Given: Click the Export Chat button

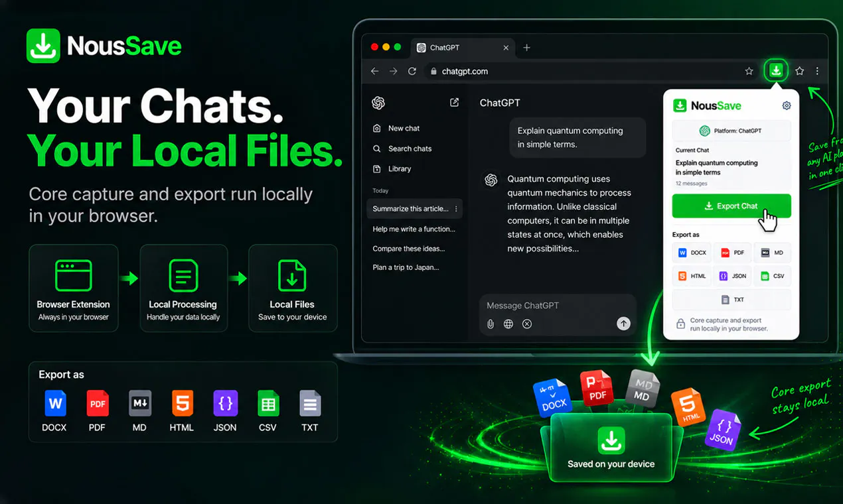Looking at the screenshot, I should click(x=731, y=206).
